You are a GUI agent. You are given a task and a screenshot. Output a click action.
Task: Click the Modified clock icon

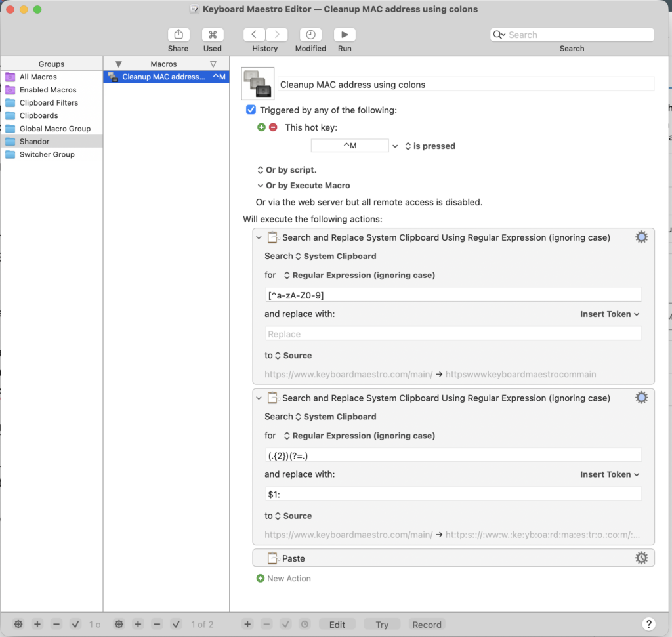[x=310, y=35]
